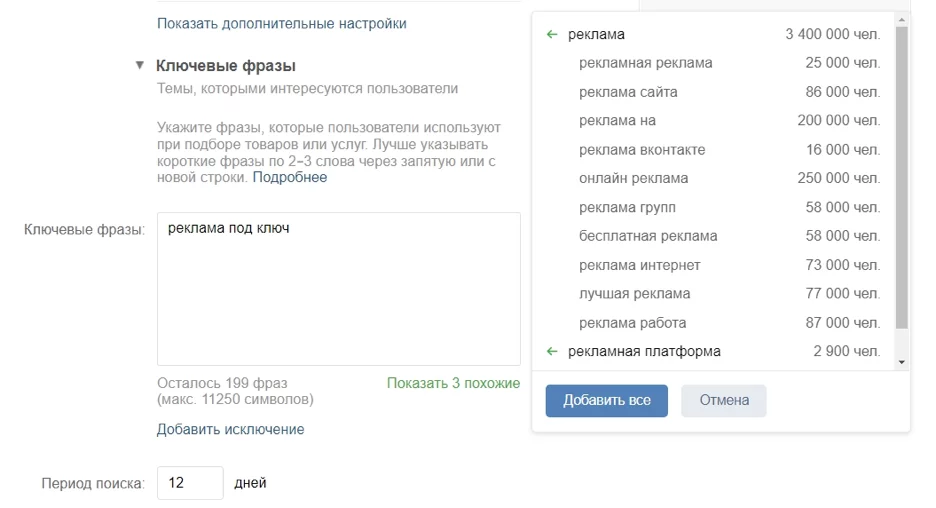Collapse the Ключевые фразы section triangle
The width and height of the screenshot is (936, 508).
pyautogui.click(x=140, y=65)
